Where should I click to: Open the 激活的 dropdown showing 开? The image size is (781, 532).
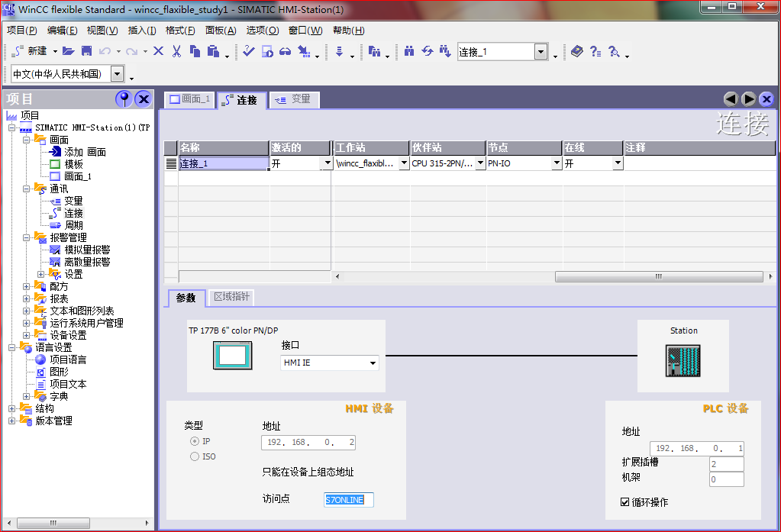point(328,163)
